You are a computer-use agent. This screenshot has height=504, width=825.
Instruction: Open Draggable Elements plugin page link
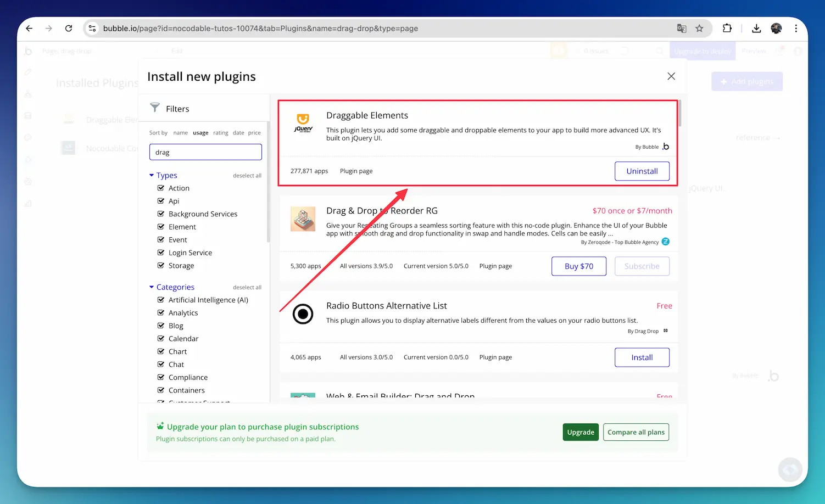point(356,171)
